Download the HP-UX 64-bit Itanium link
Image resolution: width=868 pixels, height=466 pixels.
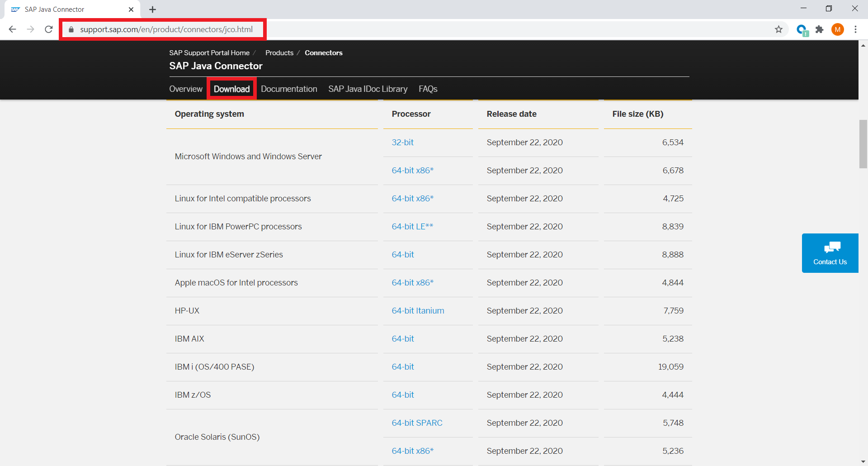tap(418, 311)
